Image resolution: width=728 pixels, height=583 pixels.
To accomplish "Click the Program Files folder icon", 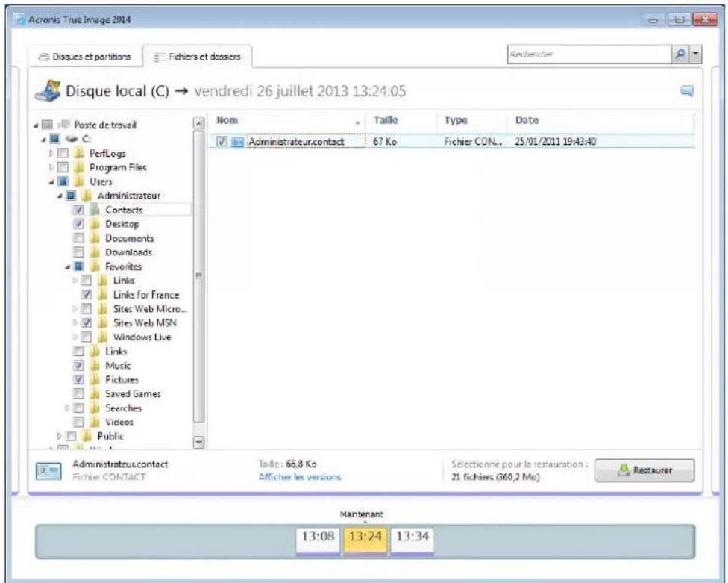I will point(79,167).
